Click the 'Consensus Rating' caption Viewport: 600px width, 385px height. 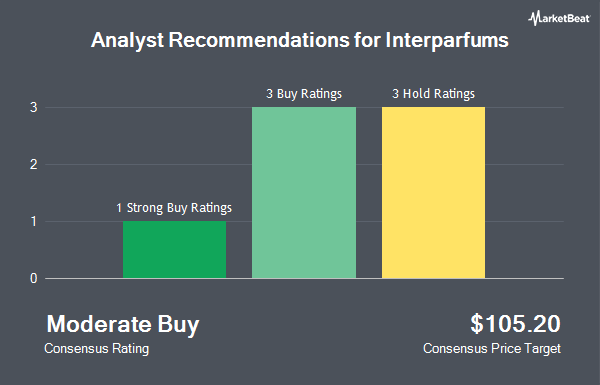[96, 349]
